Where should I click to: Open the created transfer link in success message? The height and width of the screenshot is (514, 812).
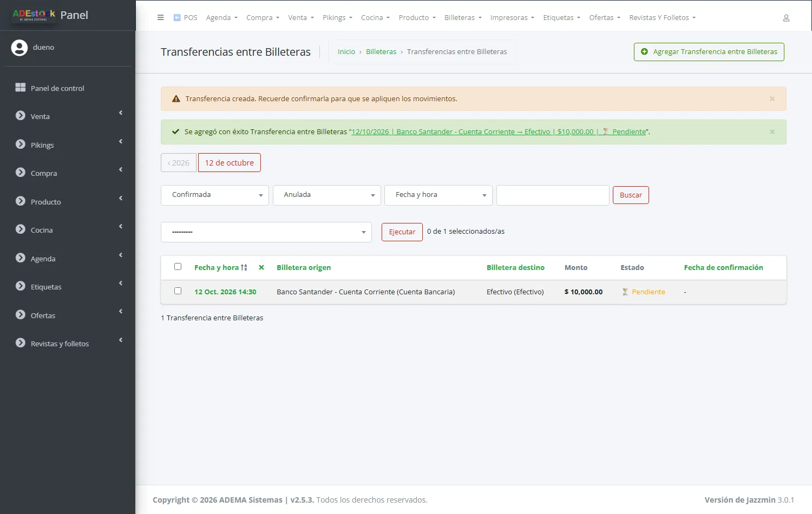pyautogui.click(x=499, y=131)
